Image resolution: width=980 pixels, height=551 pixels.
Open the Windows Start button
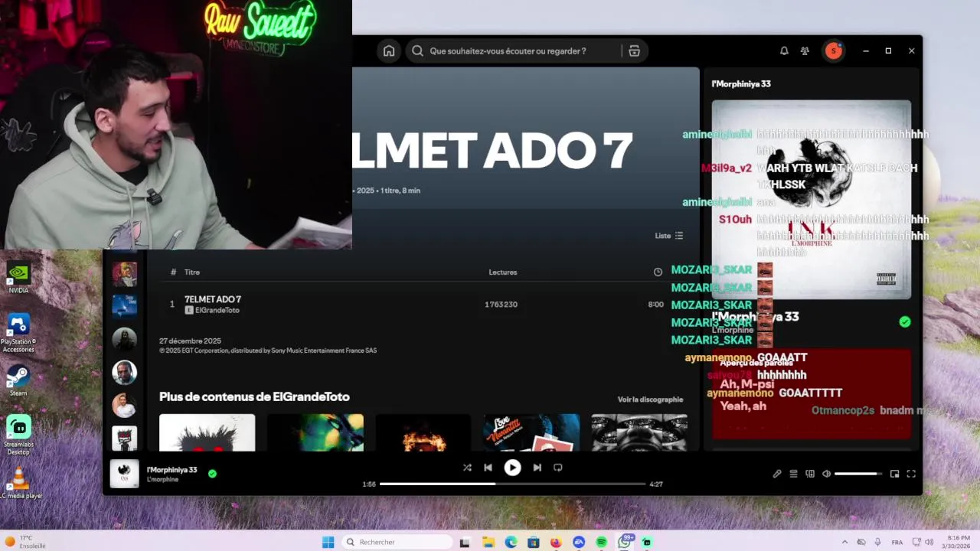click(x=328, y=542)
